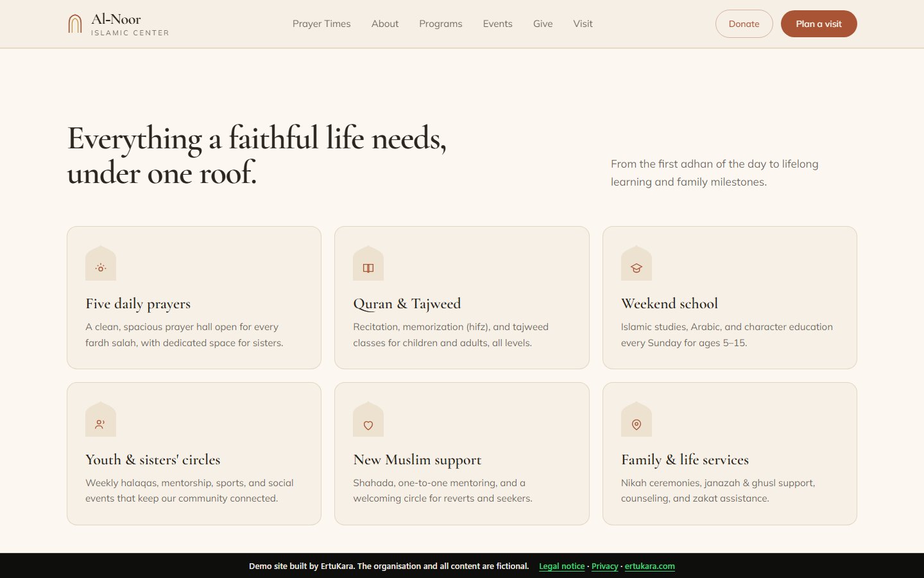The image size is (924, 578).
Task: Click the sun icon above Five daily prayers
Action: pyautogui.click(x=101, y=268)
